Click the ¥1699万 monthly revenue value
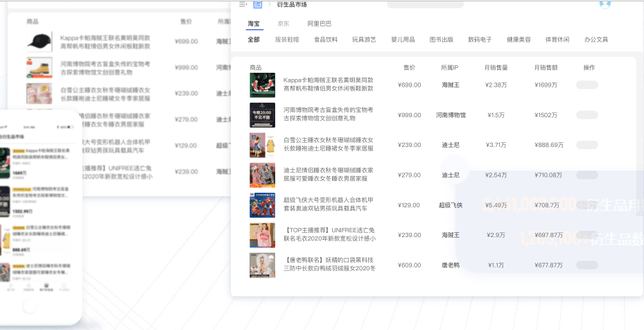The width and height of the screenshot is (644, 330). pos(546,85)
